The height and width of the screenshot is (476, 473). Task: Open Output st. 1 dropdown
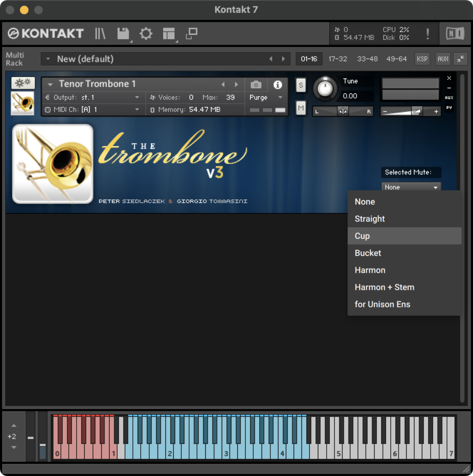(137, 98)
